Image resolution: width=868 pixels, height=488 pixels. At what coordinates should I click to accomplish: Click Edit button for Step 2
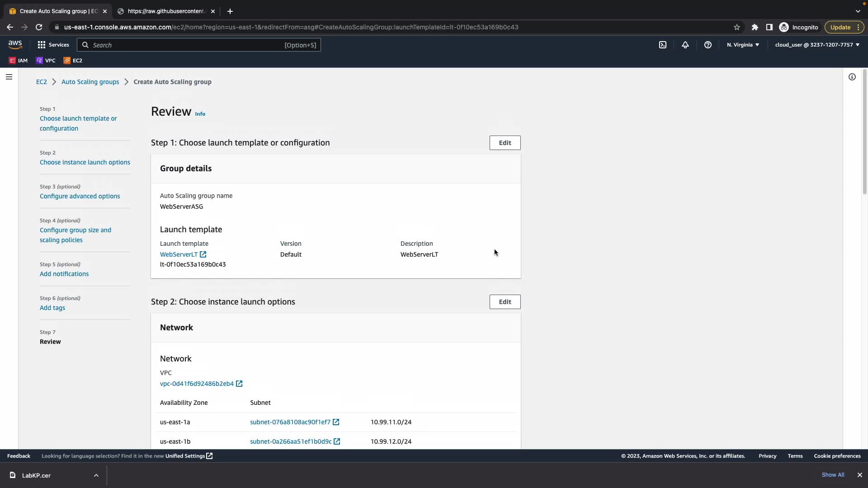[x=505, y=302]
